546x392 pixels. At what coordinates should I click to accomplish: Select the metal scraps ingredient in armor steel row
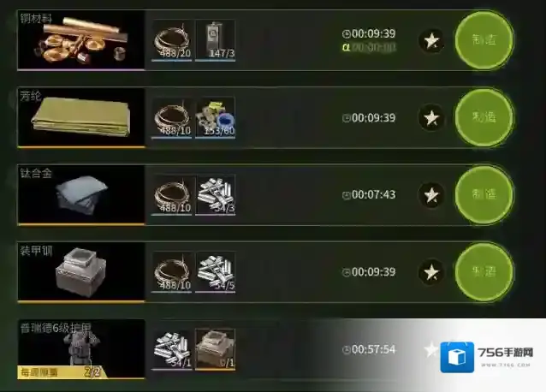pos(215,272)
